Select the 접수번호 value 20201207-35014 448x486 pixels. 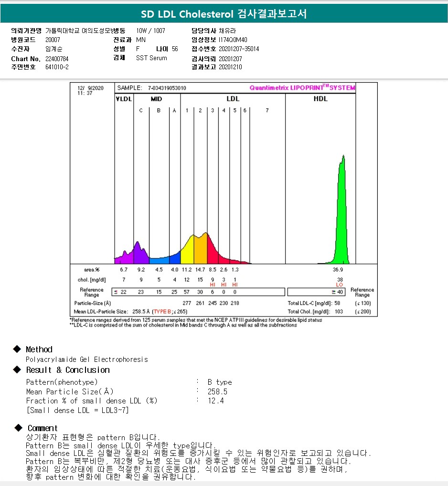(x=239, y=49)
